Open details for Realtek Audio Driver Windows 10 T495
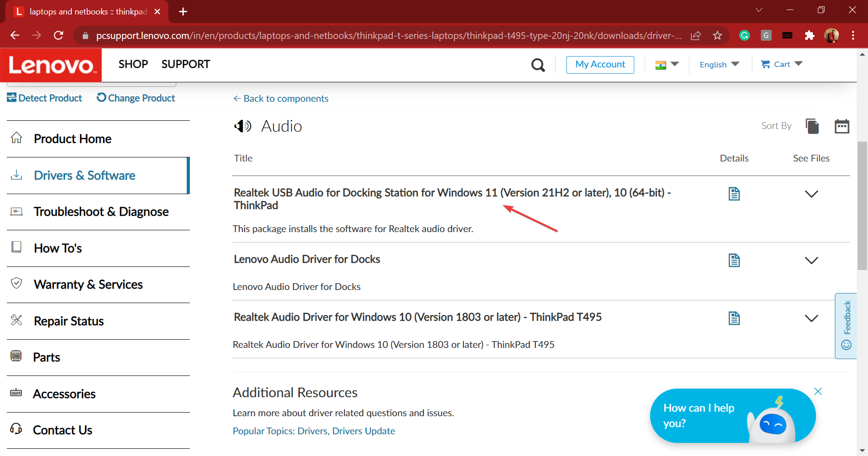The width and height of the screenshot is (868, 456). [734, 318]
